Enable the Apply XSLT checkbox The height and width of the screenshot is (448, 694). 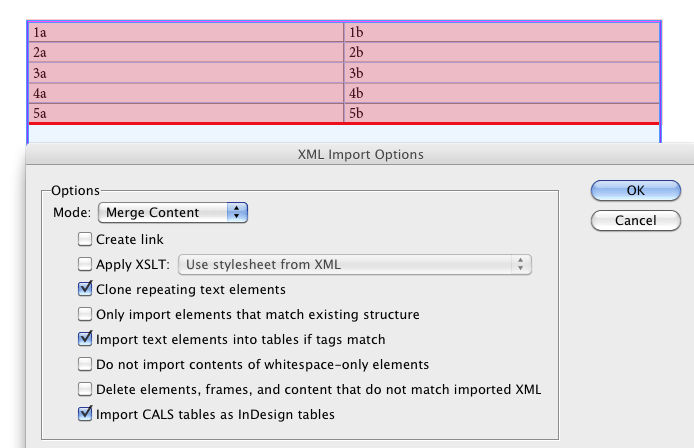[x=85, y=264]
